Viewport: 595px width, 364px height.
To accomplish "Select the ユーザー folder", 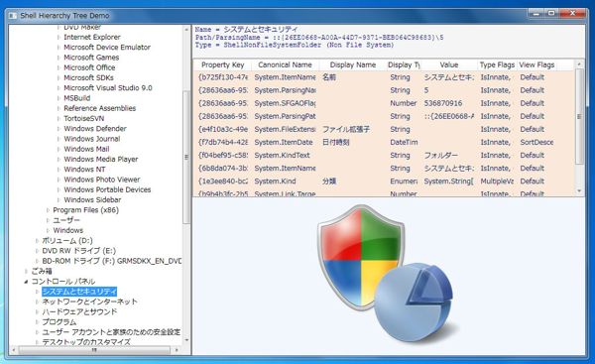I will tap(66, 220).
